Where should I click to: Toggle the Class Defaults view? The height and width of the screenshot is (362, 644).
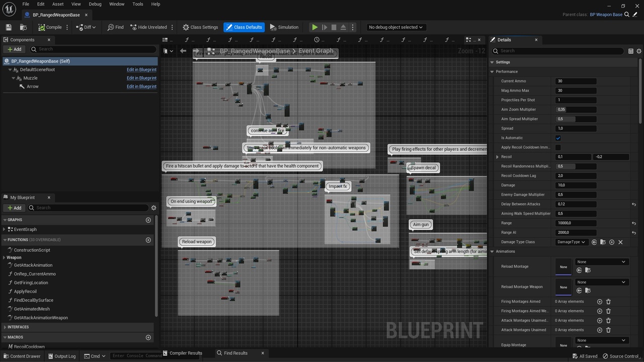coord(244,27)
